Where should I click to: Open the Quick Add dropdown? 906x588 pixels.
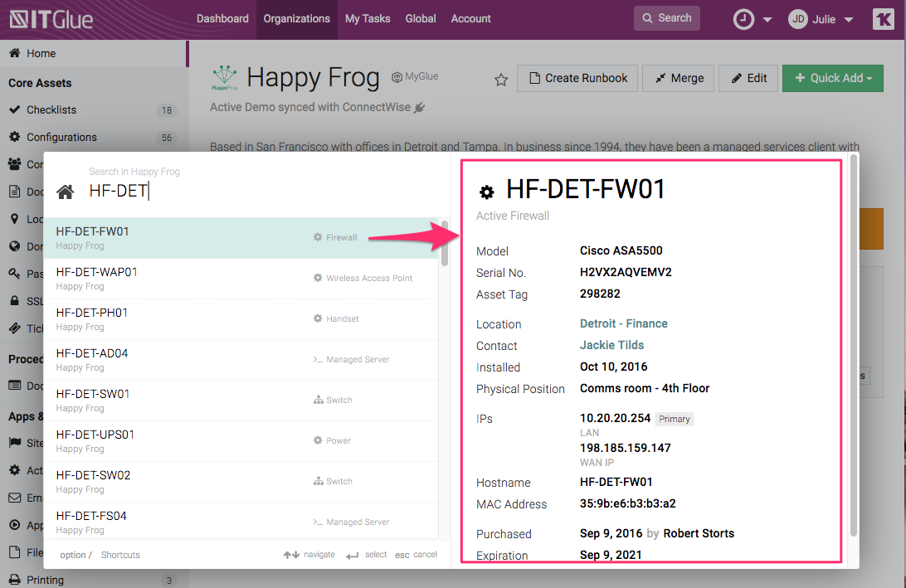point(833,78)
